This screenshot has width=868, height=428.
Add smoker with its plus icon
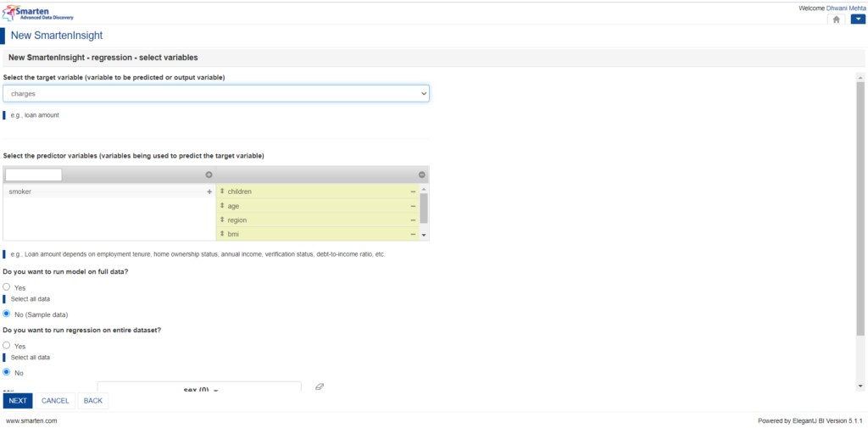(x=209, y=192)
